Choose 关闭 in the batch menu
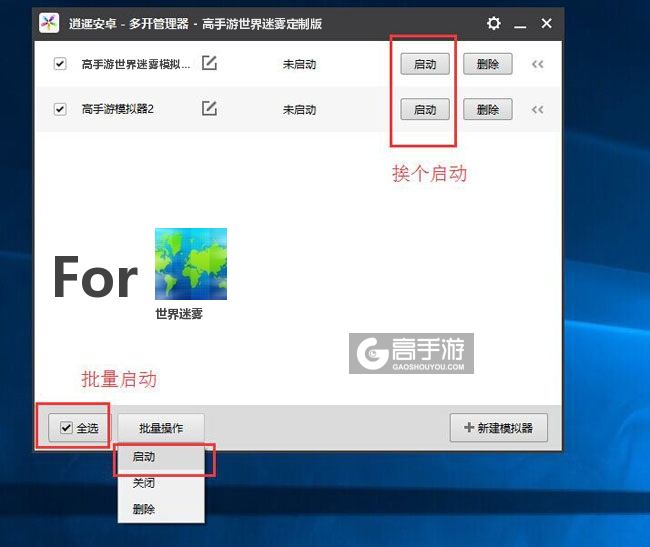The image size is (650, 547). tap(144, 483)
